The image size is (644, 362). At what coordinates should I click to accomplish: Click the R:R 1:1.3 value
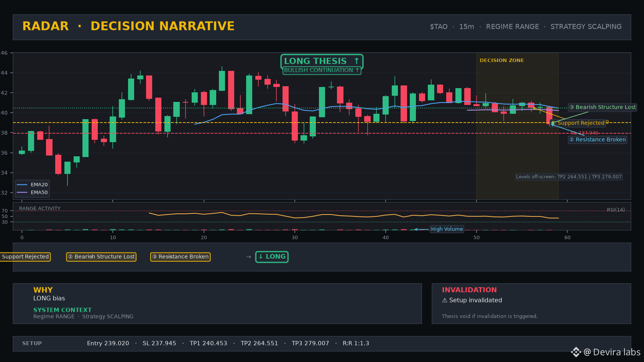[356, 344]
